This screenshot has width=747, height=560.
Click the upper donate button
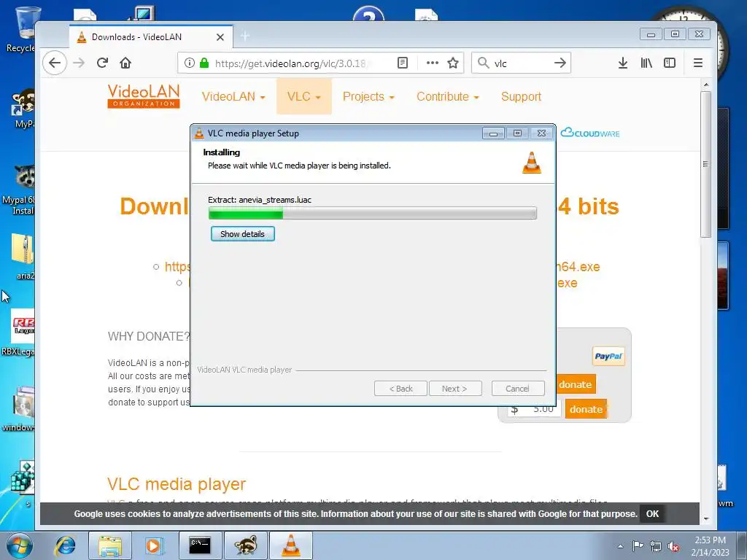tap(576, 384)
